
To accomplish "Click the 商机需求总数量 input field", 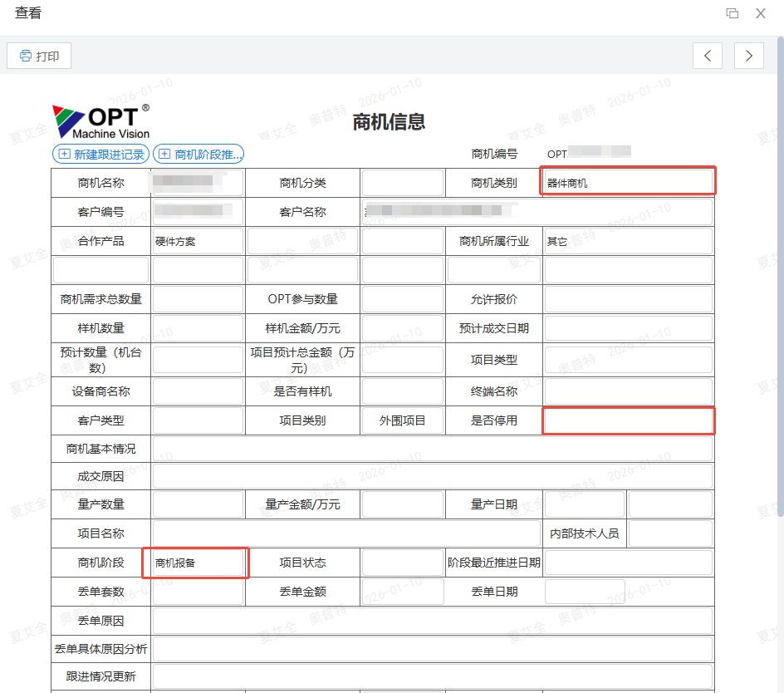I will click(x=198, y=299).
